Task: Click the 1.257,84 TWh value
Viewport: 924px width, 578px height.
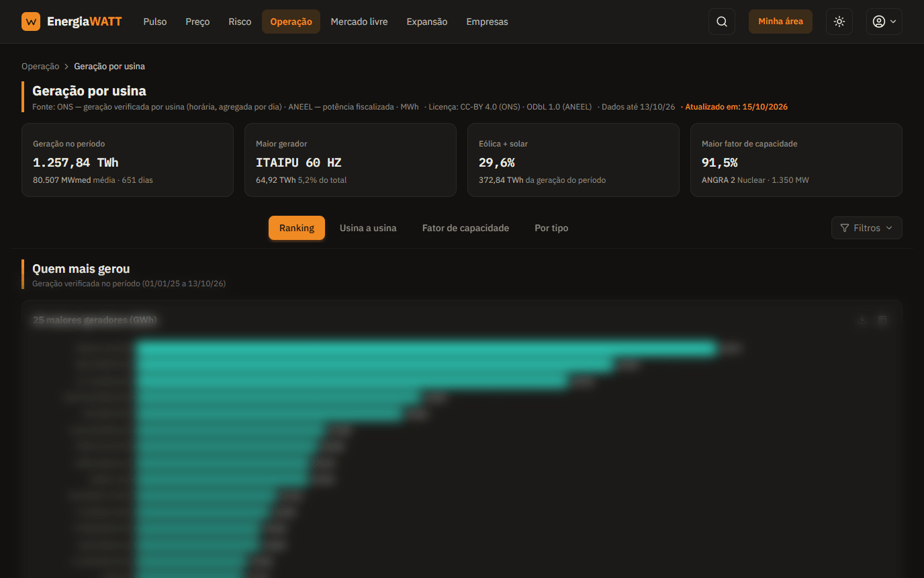Action: pyautogui.click(x=76, y=163)
